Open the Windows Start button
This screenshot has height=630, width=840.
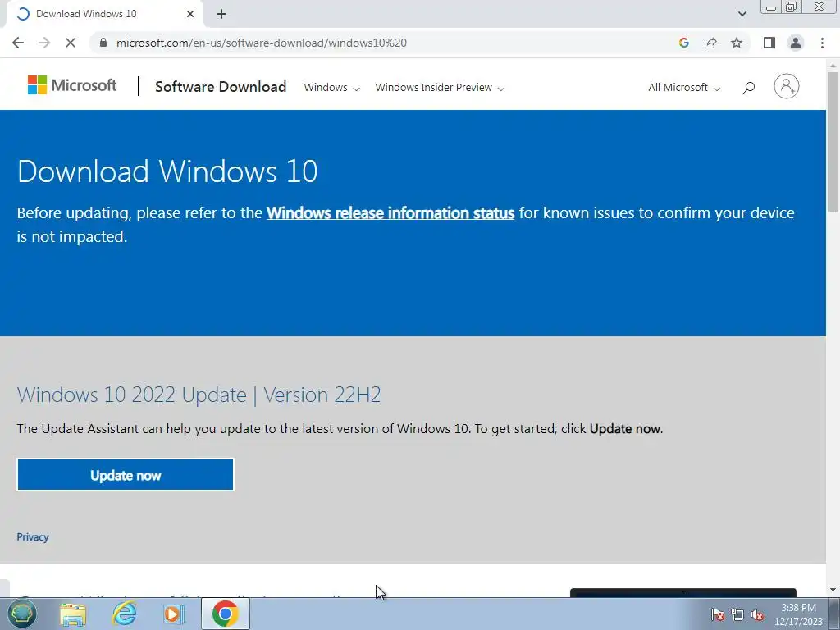[21, 614]
